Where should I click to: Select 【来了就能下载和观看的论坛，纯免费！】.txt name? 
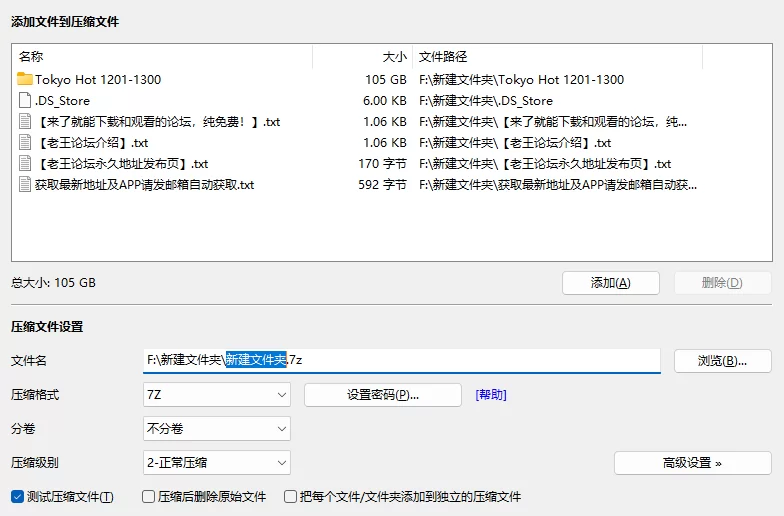coord(158,122)
